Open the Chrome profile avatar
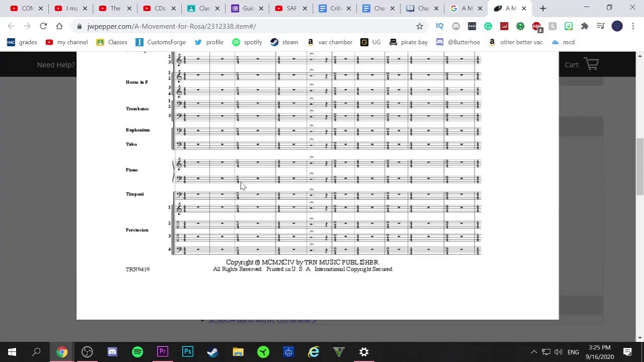644x362 pixels. coord(617,26)
